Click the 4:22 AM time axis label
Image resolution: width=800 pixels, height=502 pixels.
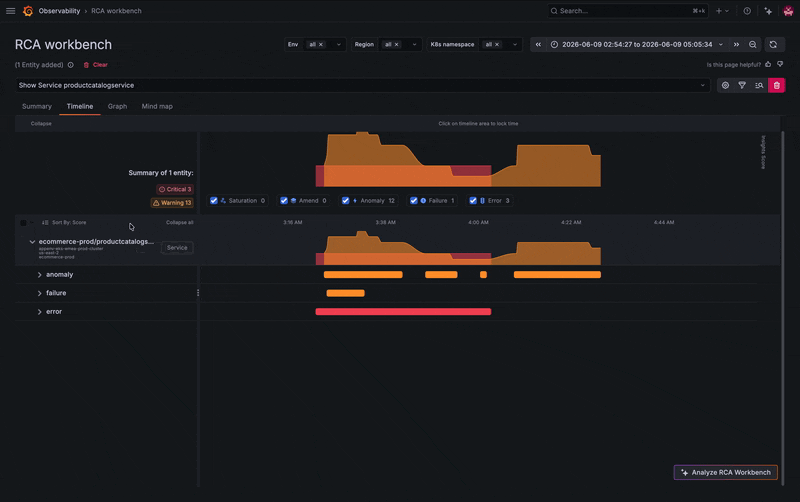point(571,222)
